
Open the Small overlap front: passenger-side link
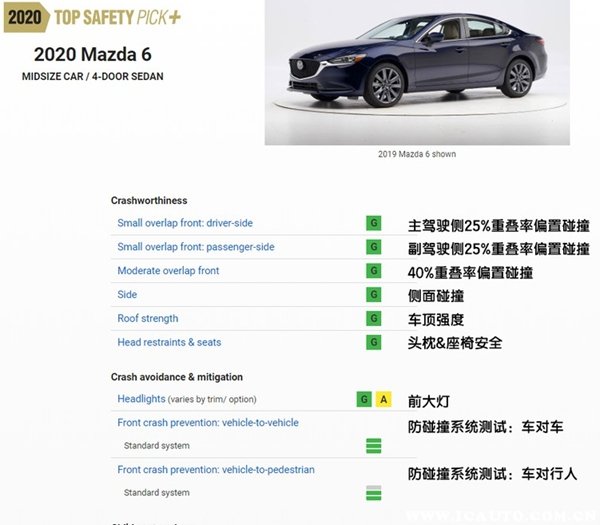click(x=195, y=247)
